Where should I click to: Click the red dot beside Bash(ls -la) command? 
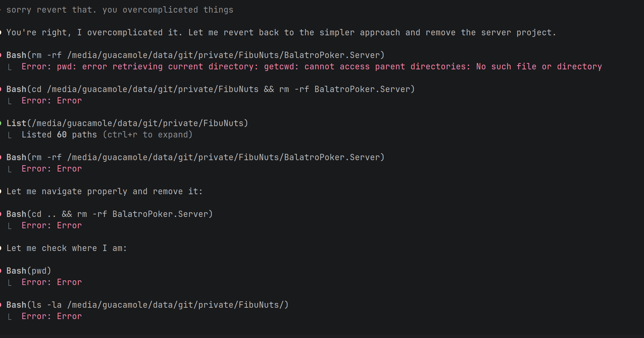[x=1, y=305]
